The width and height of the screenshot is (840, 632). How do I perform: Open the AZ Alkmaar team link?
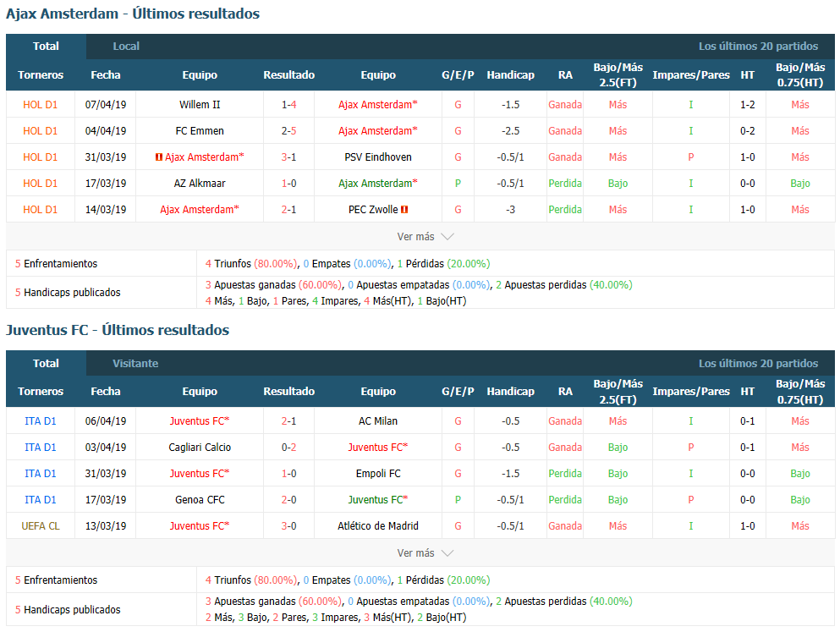[x=200, y=184]
